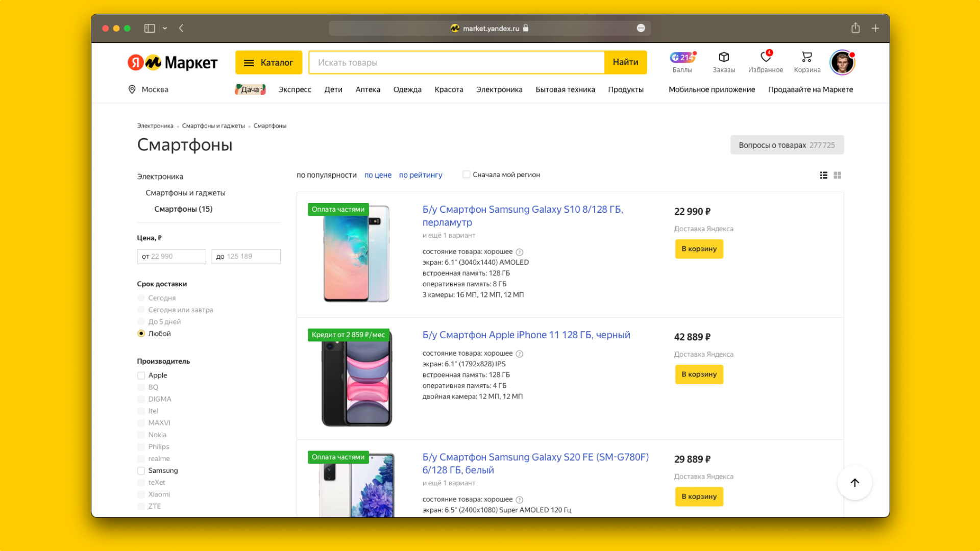Click Найти search button
Viewport: 980px width, 551px height.
pyautogui.click(x=624, y=62)
